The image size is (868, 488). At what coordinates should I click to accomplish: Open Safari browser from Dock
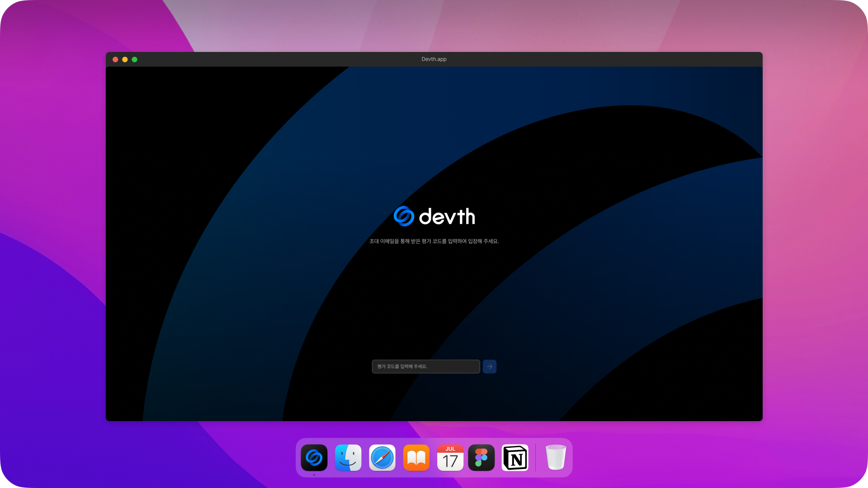(382, 458)
